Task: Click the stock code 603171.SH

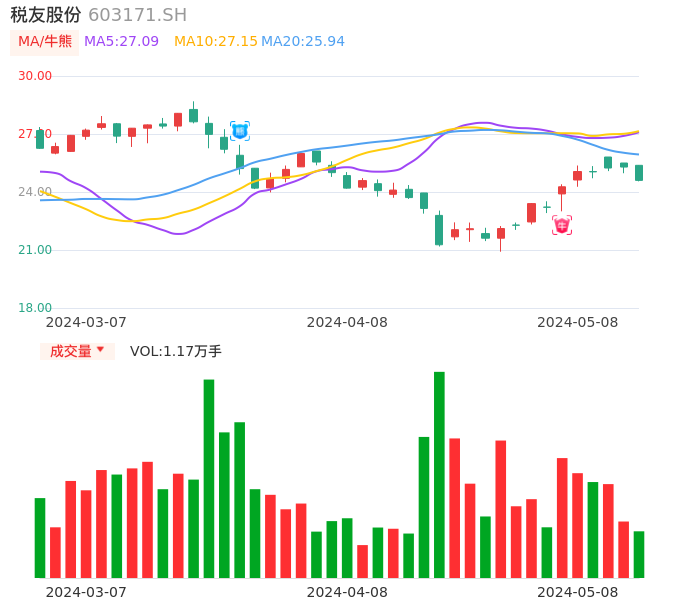Action: coord(137,15)
